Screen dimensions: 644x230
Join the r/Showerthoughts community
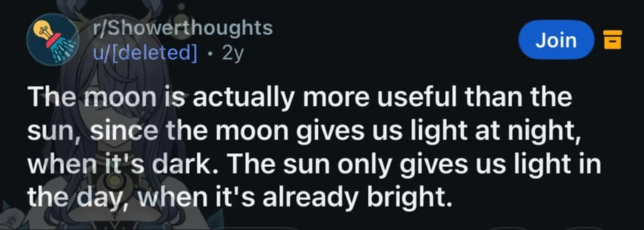pyautogui.click(x=556, y=40)
